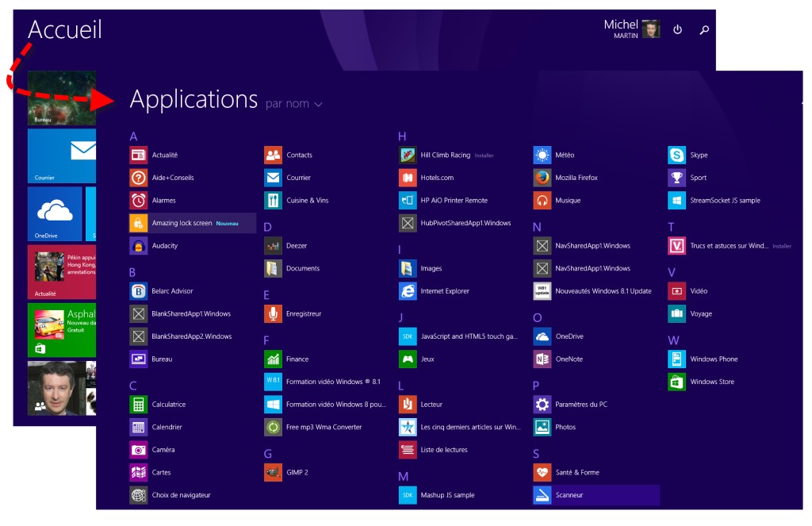Screen dimensions: 812x526
Task: Open Hill Climb Racing icon
Action: (x=408, y=155)
